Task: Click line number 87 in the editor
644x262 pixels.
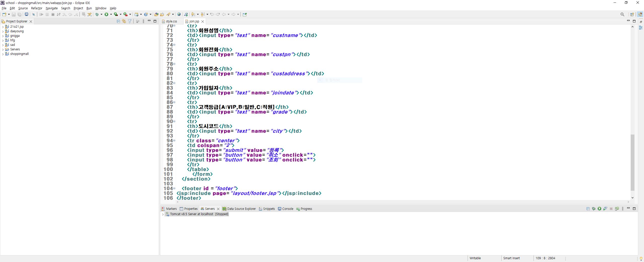Action: [170, 107]
